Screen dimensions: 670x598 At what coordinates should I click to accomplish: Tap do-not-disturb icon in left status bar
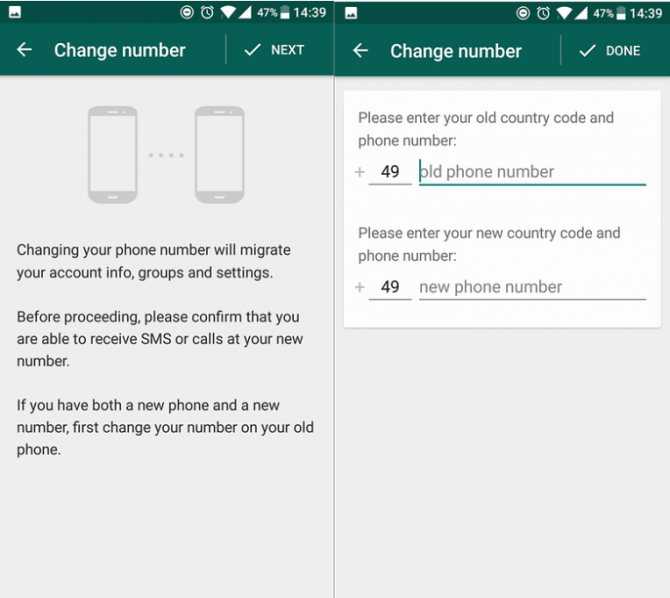tap(187, 12)
